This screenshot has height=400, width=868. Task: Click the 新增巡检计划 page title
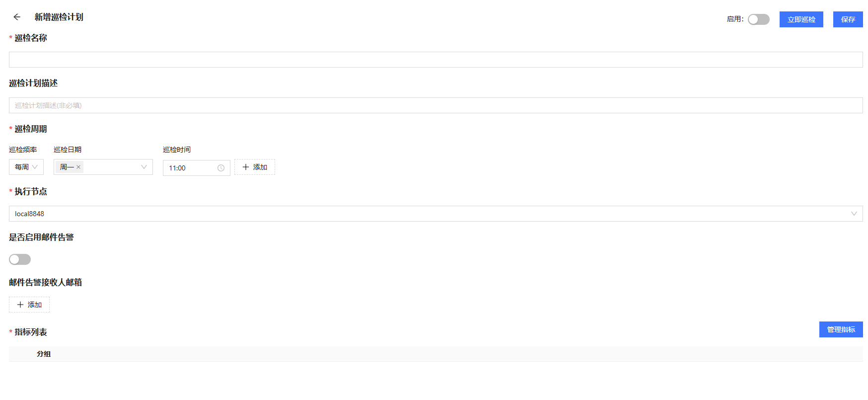(59, 17)
